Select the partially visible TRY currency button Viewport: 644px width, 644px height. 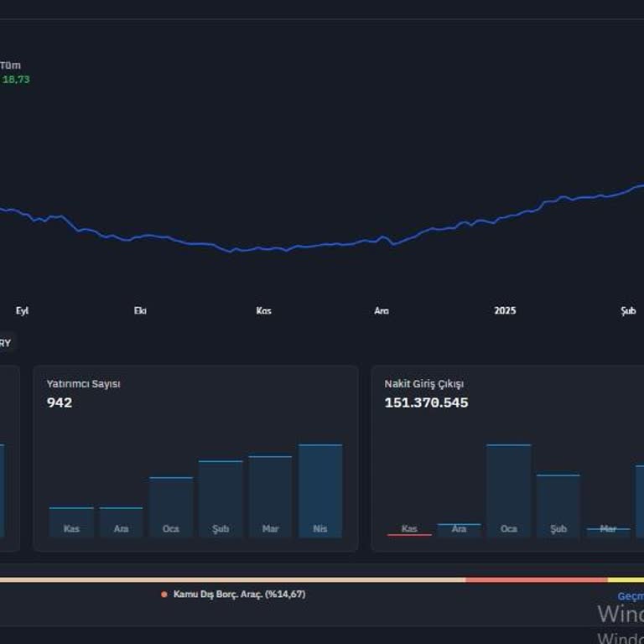tap(6, 343)
